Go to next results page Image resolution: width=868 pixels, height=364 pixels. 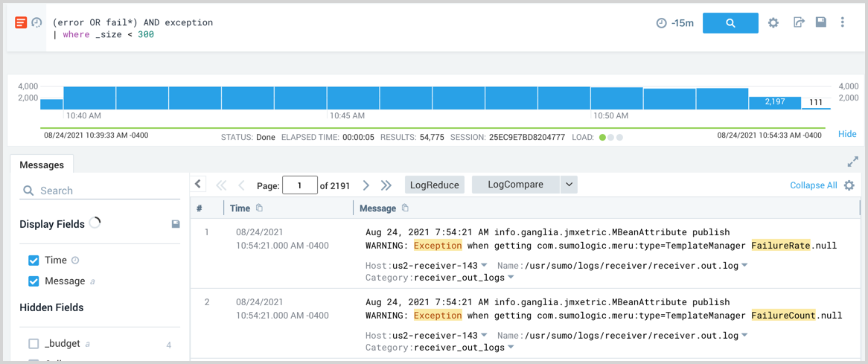coord(366,185)
